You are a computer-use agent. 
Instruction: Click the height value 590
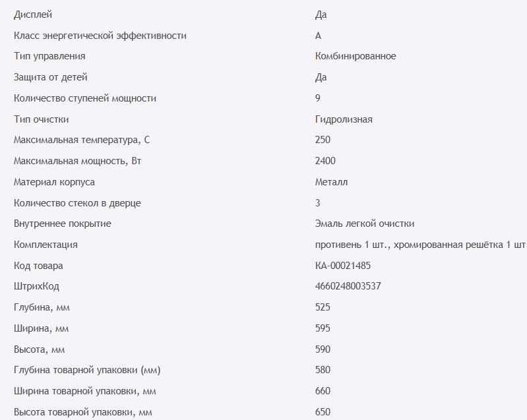click(323, 349)
